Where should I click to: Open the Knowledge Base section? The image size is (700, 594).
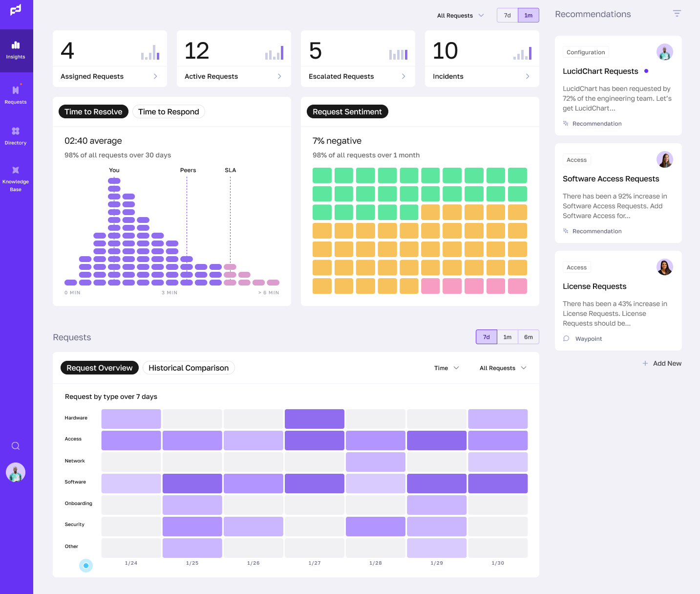coord(16,178)
